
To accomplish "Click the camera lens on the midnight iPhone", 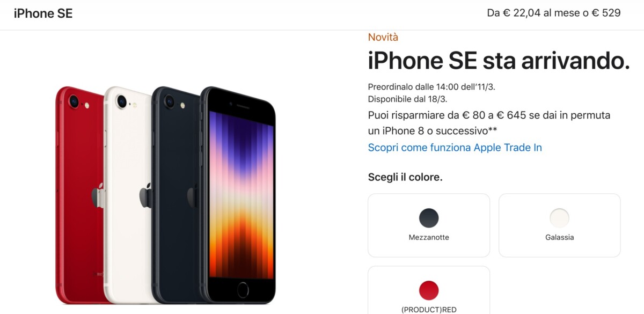I will click(x=170, y=101).
